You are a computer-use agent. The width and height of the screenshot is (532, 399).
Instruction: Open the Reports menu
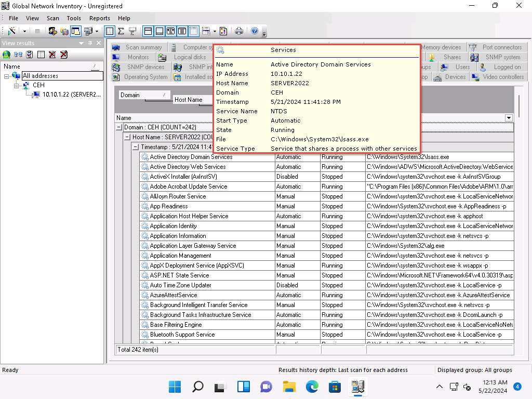[99, 18]
